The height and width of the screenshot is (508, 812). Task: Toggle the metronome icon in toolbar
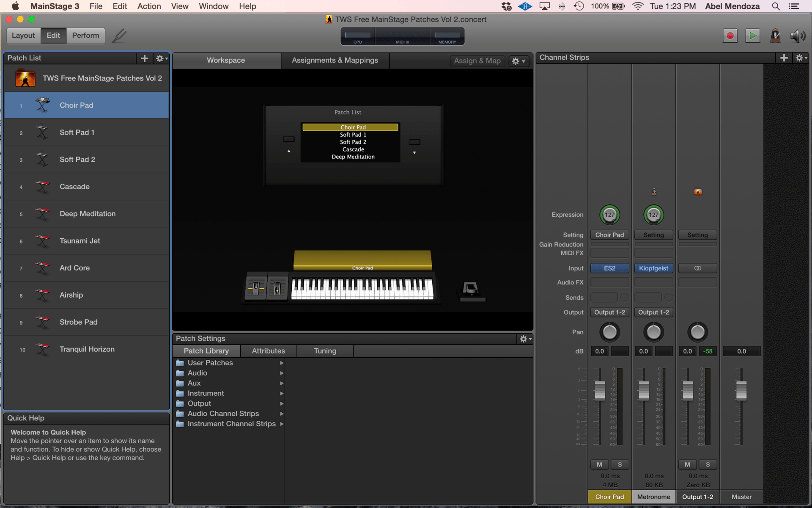[775, 36]
